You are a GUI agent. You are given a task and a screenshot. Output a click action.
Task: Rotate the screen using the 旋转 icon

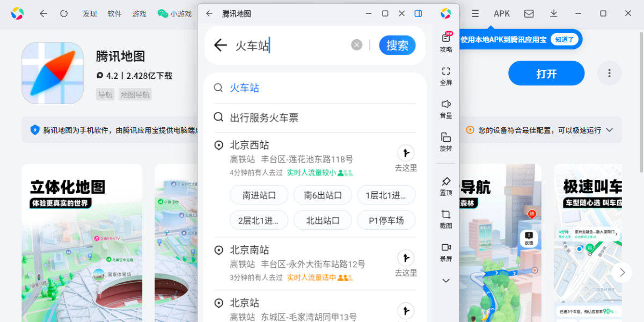pos(445,141)
